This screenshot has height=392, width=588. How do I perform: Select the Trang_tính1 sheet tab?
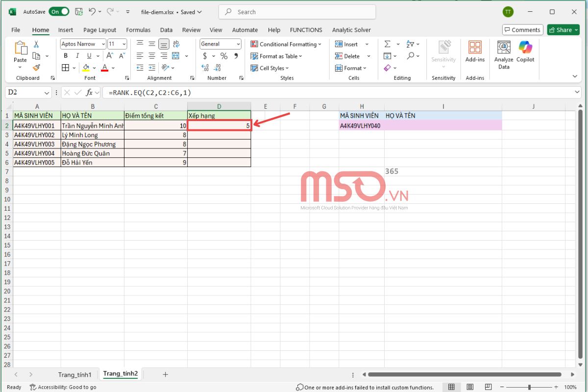74,375
